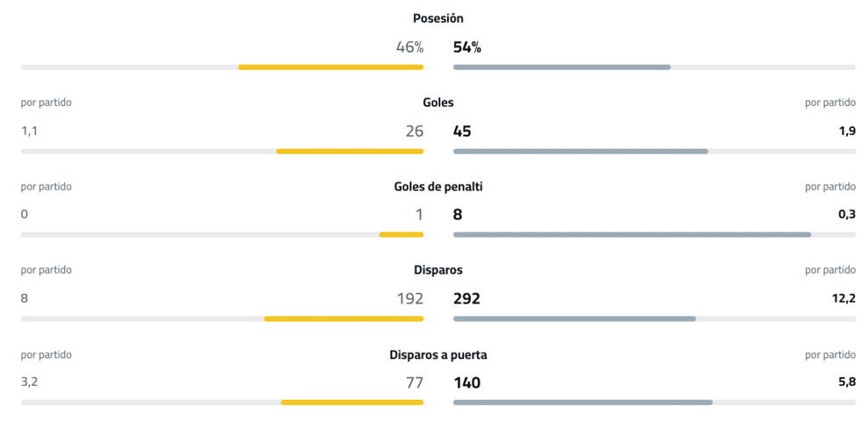Viewport: 868px width, 428px height.
Task: Click the yellow shots bar for 192
Action: [344, 318]
